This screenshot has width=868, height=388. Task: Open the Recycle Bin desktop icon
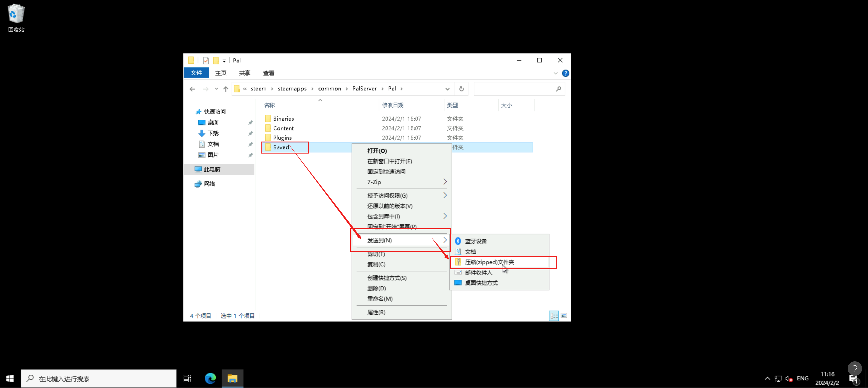pyautogui.click(x=16, y=18)
